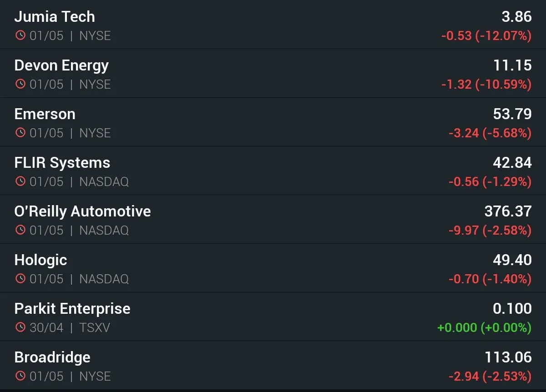Tap the clock icon under Parkit Enterprise
546x392 pixels.
(x=20, y=327)
